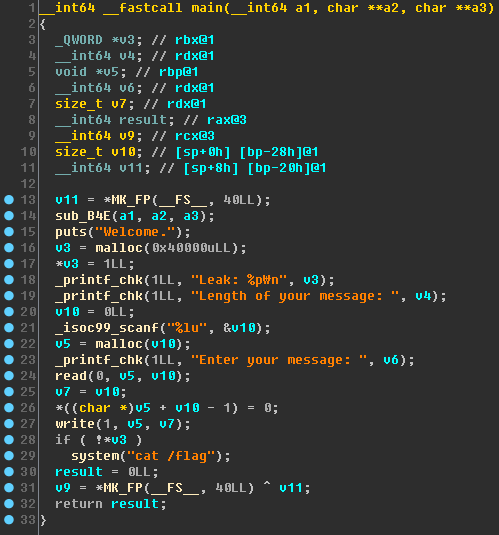The width and height of the screenshot is (499, 535).
Task: Toggle breakpoint dot on line 32
Action: point(9,504)
